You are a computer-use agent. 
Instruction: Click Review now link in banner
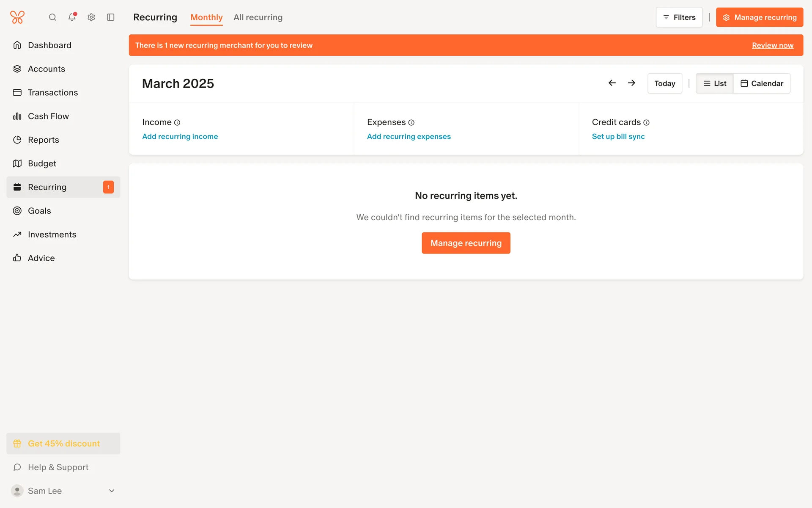point(772,45)
